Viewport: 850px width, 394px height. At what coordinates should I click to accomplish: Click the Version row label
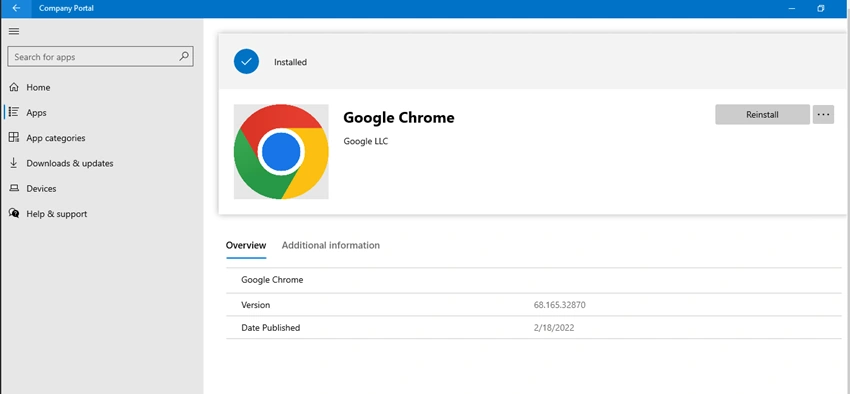(255, 305)
